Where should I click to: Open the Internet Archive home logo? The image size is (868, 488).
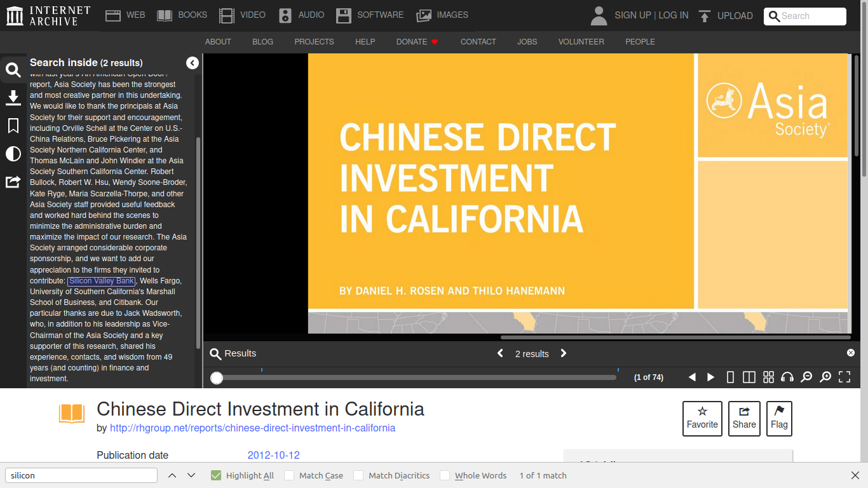[48, 16]
